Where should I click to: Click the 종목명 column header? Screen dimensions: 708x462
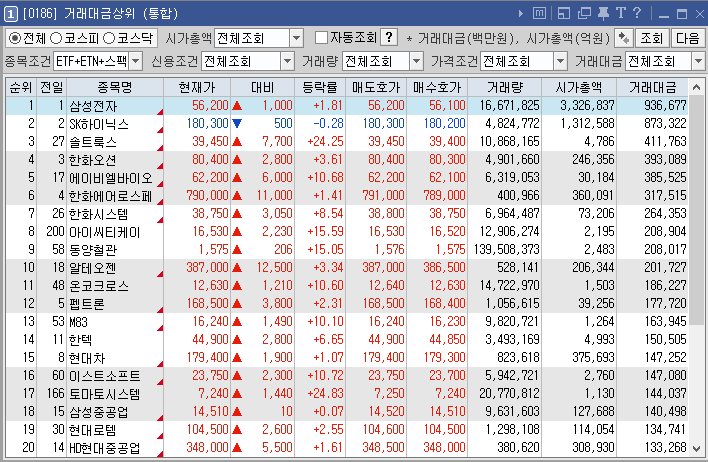click(115, 87)
